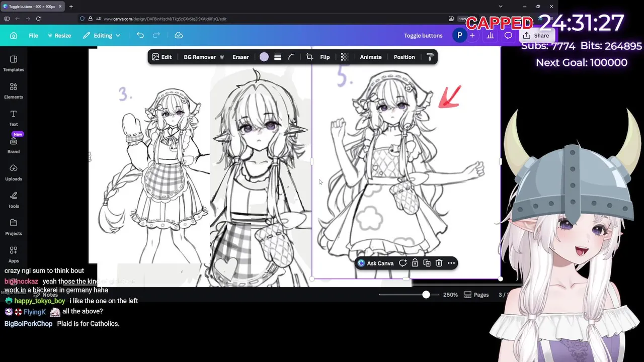Click the Share button
The height and width of the screenshot is (362, 644).
(x=536, y=35)
